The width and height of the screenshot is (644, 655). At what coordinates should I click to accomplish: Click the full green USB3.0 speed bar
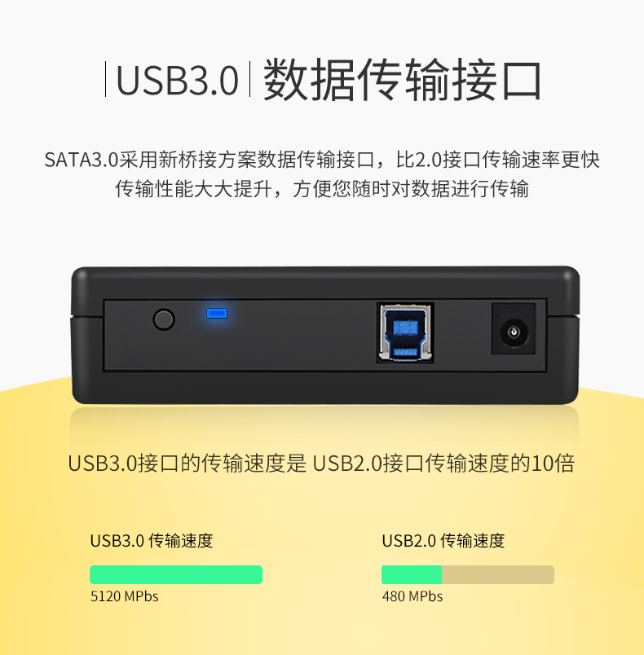point(176,575)
